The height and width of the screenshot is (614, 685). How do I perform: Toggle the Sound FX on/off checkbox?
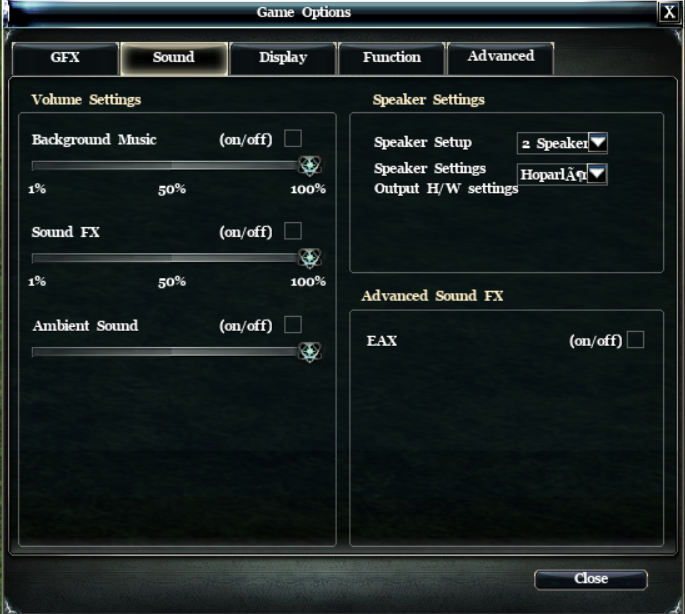pyautogui.click(x=293, y=231)
